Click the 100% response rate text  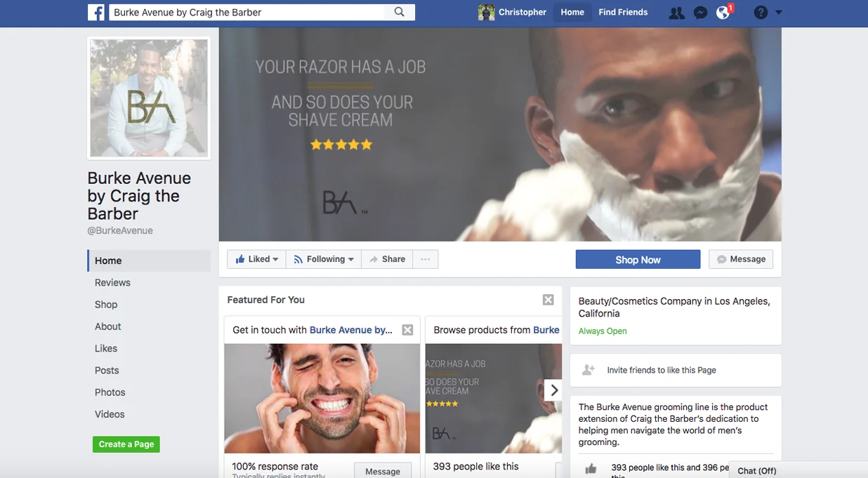(x=275, y=466)
